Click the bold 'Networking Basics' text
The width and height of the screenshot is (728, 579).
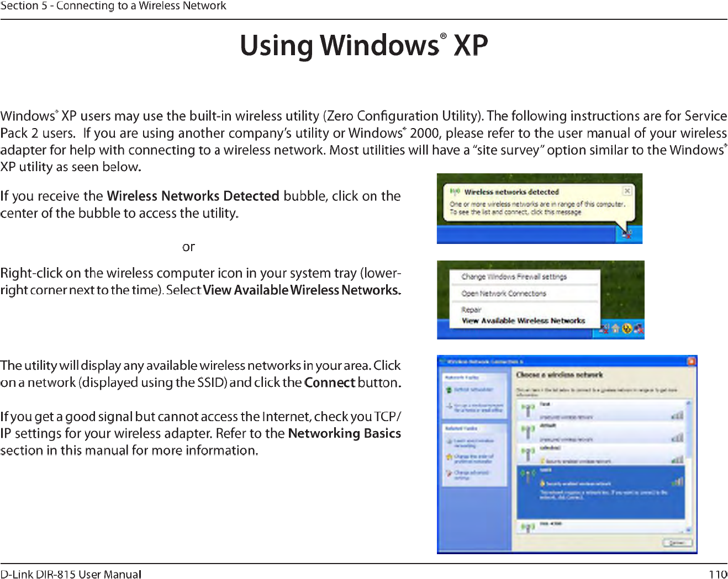345,433
